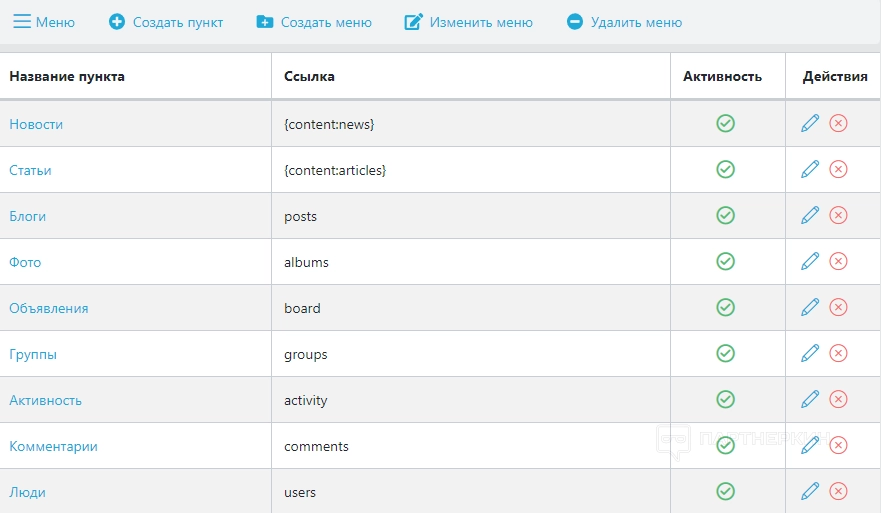This screenshot has height=513, width=881.
Task: Disable the Блоги item activity checkmark
Action: 726,215
